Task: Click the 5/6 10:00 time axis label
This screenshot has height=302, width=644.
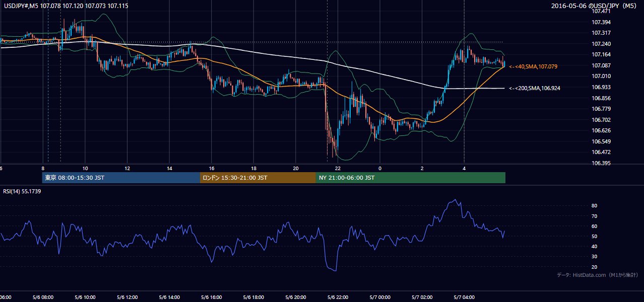Action: coord(85,297)
